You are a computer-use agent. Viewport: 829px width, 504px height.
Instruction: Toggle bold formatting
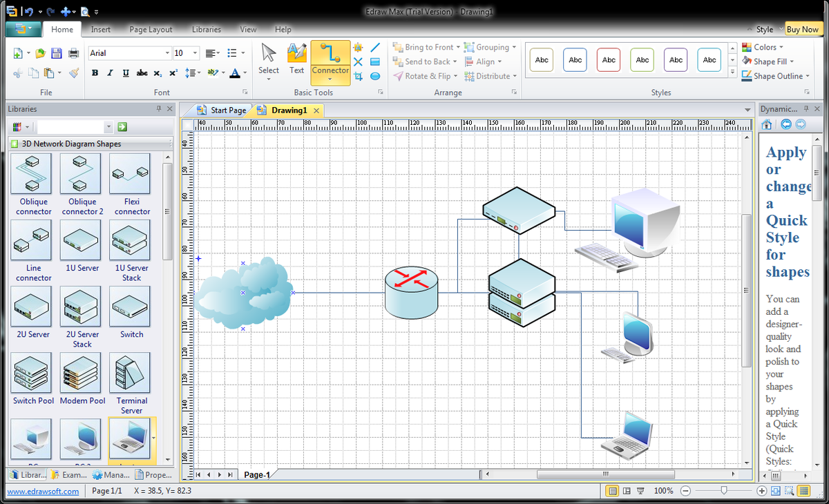[x=95, y=73]
